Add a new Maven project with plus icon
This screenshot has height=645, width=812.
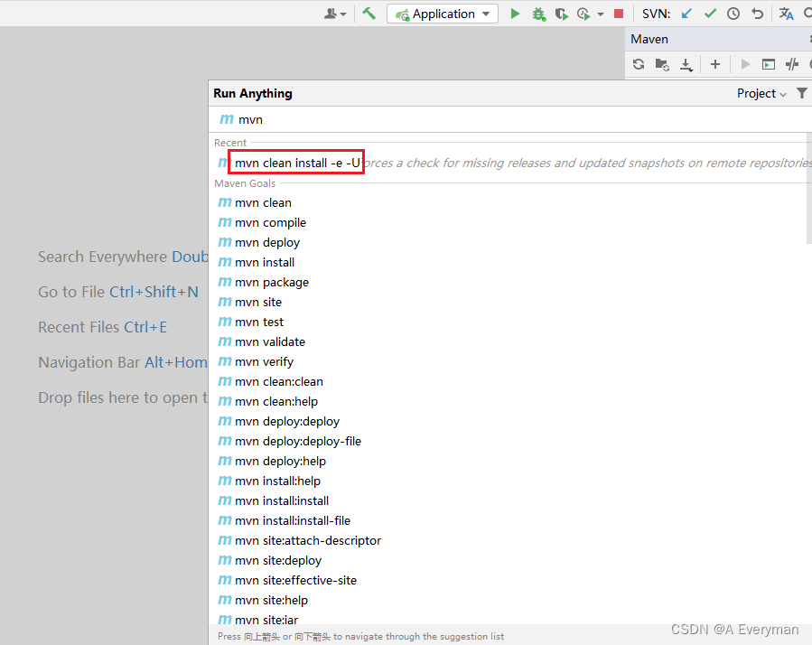coord(714,64)
